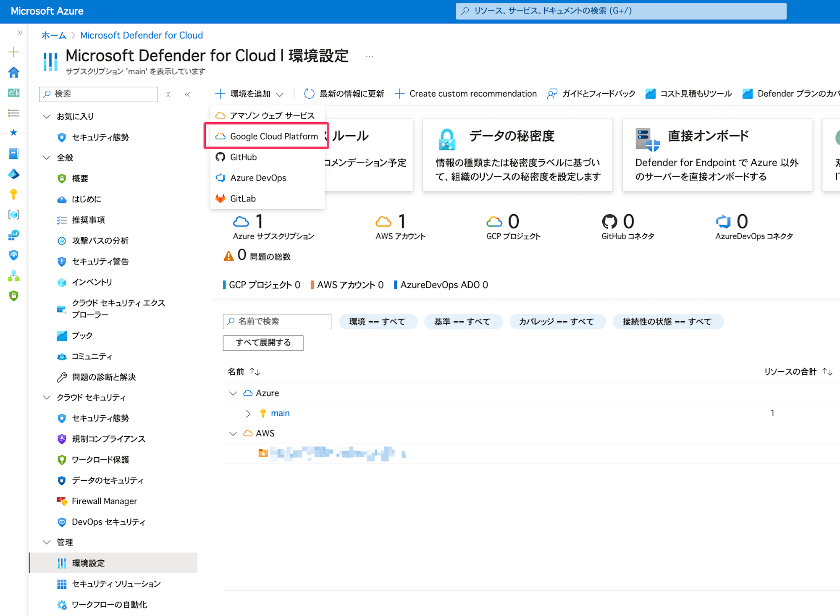Sort by 名前 column arrows
Viewport: 840px width, 616px height.
[255, 372]
